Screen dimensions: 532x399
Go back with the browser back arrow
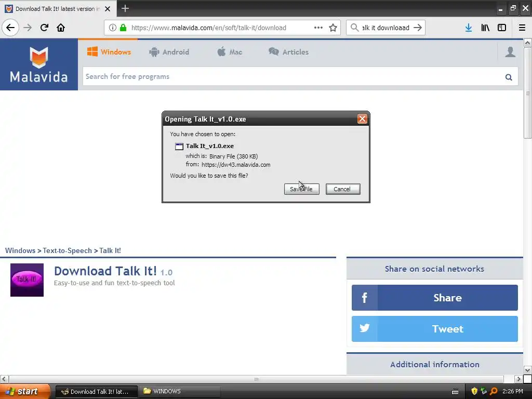[10, 28]
